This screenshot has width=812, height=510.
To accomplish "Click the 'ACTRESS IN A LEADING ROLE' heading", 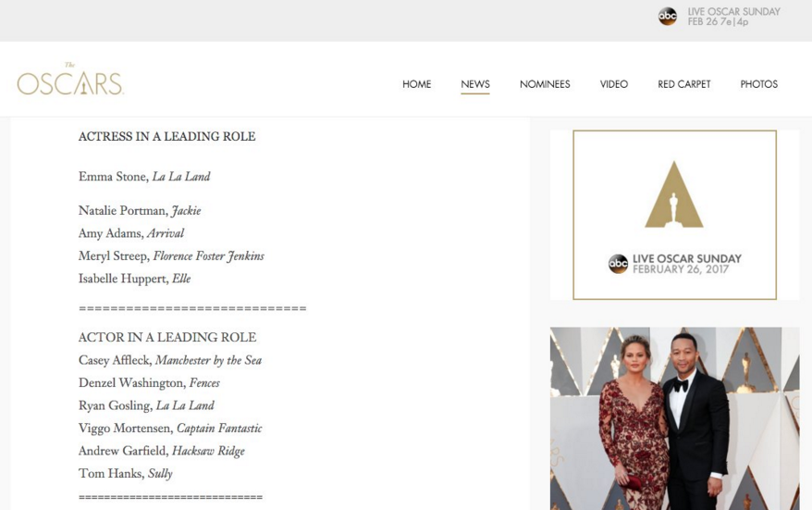I will coord(166,136).
